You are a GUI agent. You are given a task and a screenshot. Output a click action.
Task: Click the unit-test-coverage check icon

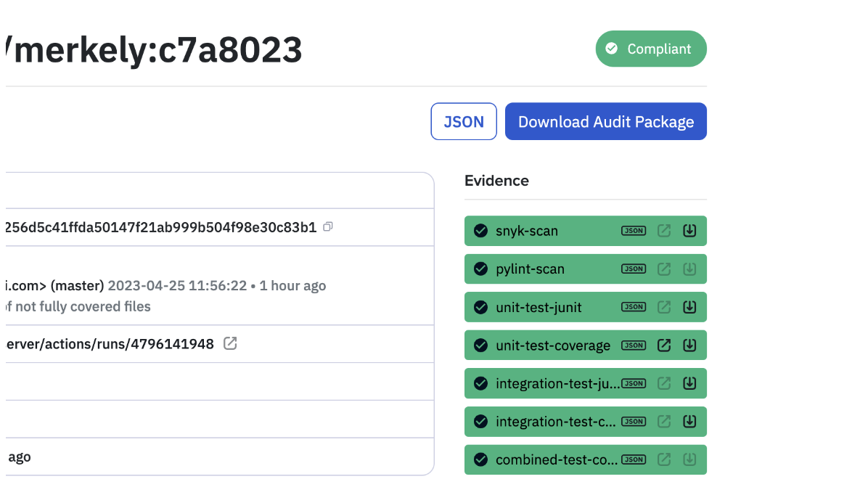[x=480, y=345]
